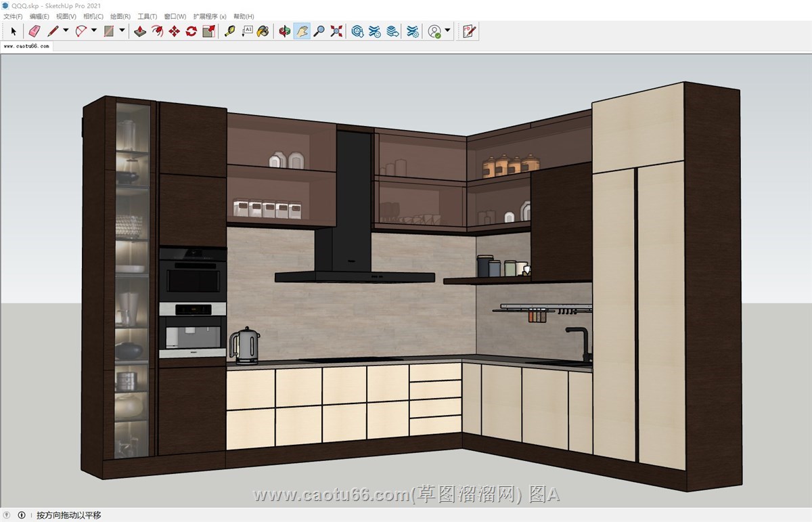
Task: Activate the Push/Pull tool
Action: [x=140, y=31]
